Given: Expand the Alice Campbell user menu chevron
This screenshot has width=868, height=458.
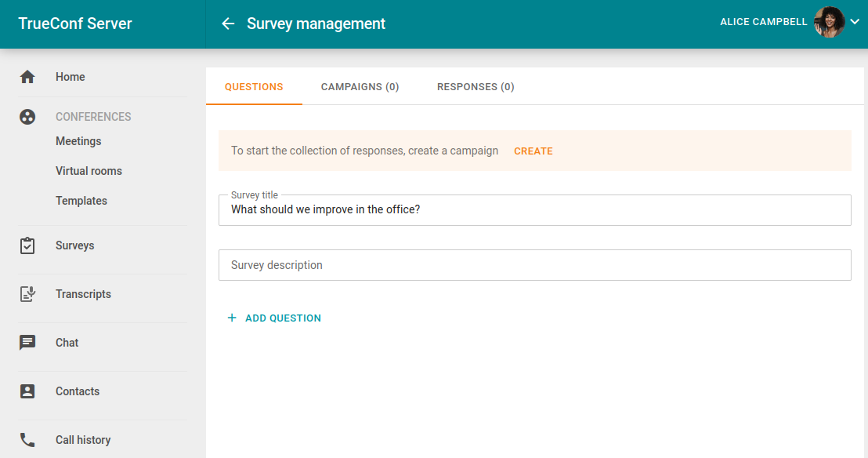Looking at the screenshot, I should click(x=855, y=22).
